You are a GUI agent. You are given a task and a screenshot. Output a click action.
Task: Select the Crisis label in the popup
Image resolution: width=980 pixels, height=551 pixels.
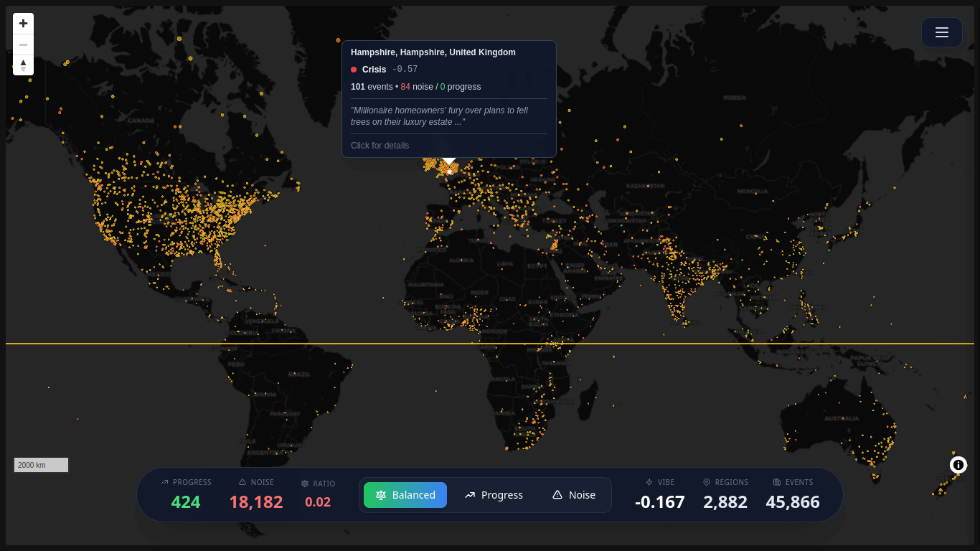(374, 69)
